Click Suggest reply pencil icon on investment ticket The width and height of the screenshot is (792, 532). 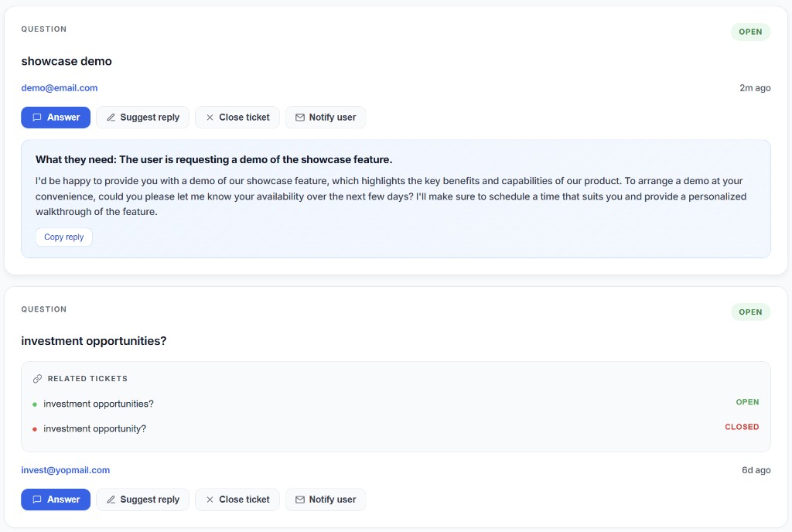coord(111,500)
